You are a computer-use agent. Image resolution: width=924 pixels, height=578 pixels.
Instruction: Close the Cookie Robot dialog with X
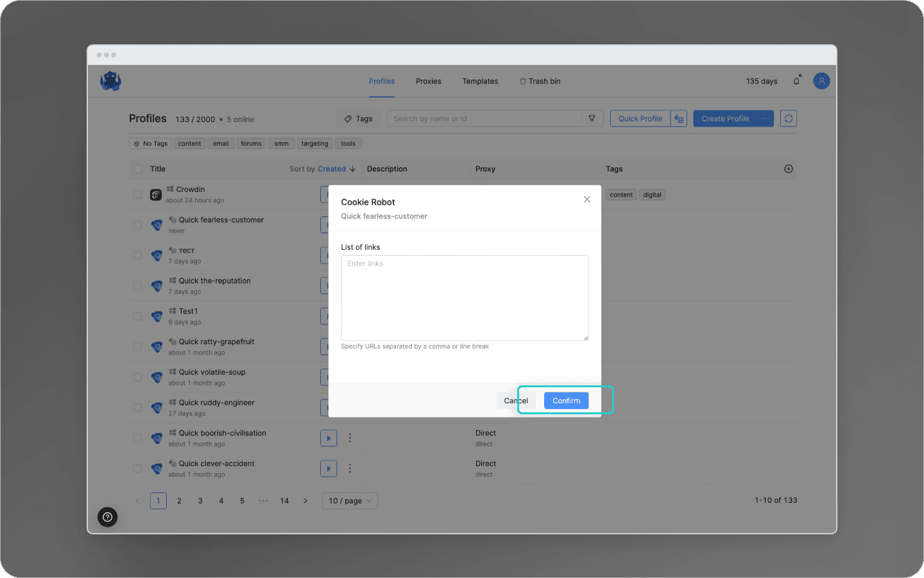(587, 200)
